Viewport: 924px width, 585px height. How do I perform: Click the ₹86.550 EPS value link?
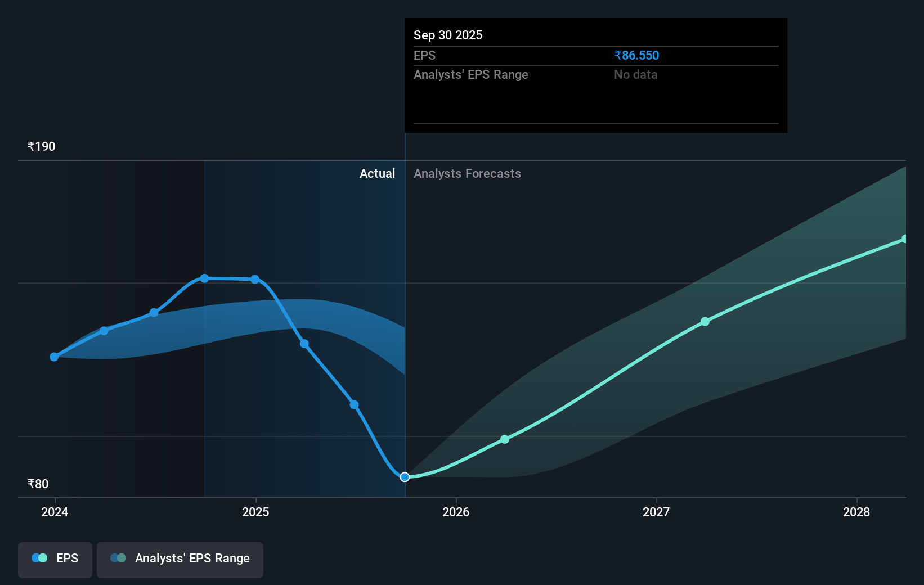(x=636, y=55)
